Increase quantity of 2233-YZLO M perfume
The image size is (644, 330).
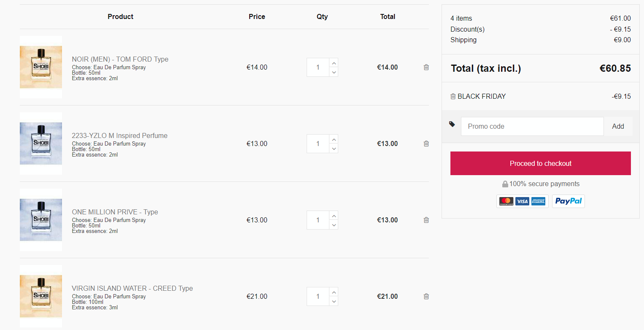coord(334,140)
